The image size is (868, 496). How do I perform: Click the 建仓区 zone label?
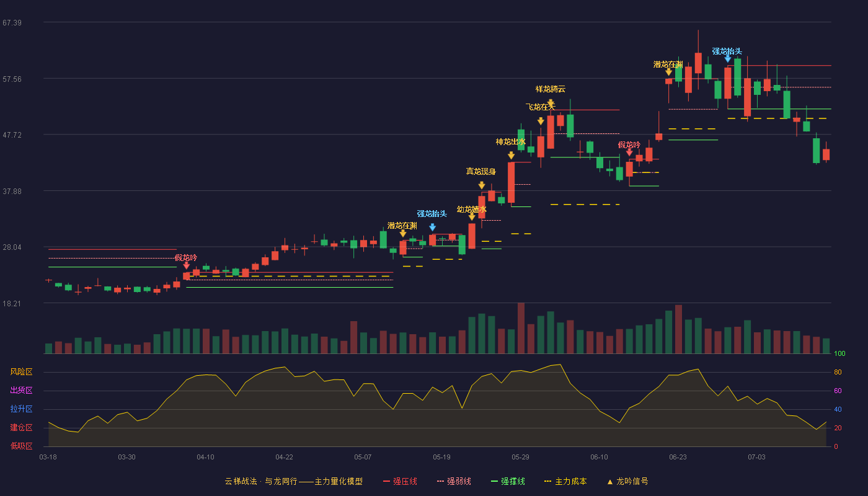(21, 428)
